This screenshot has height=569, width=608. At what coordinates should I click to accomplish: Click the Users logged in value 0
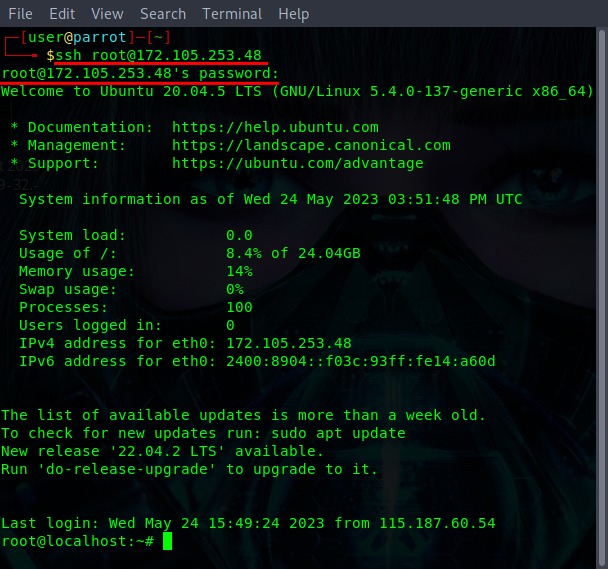[x=230, y=325]
